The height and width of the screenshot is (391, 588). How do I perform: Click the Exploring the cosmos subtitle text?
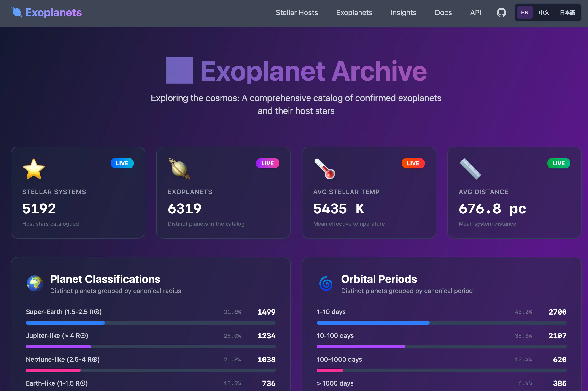pyautogui.click(x=296, y=104)
